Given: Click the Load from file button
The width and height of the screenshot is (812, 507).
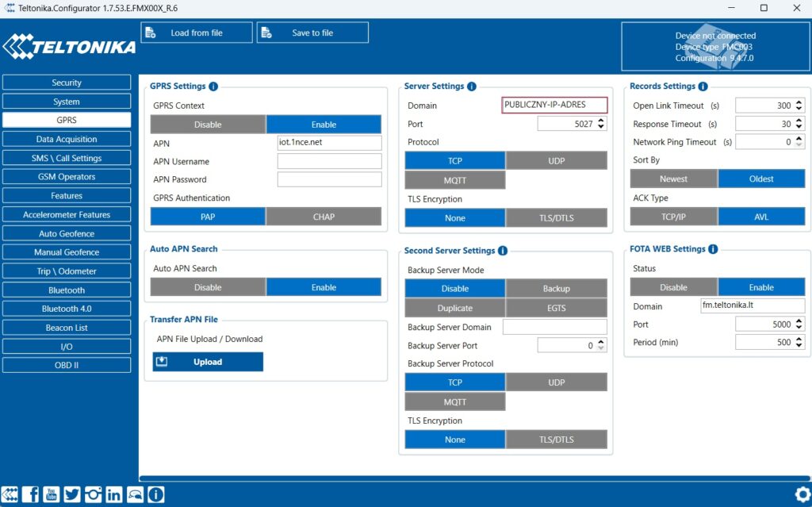Looking at the screenshot, I should [x=197, y=33].
